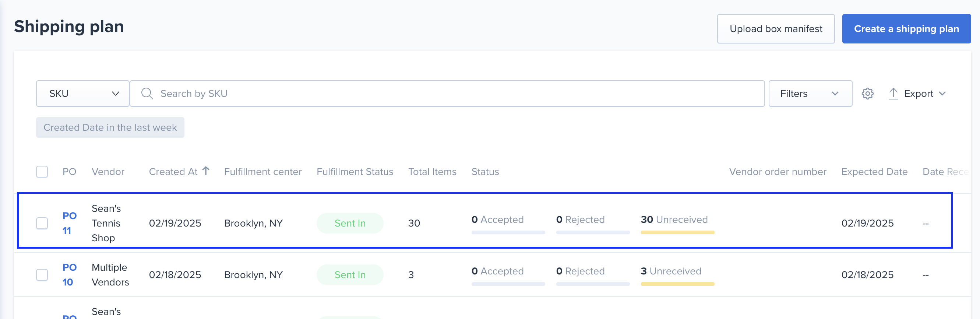Click PO 11 Rejected progress bar
The height and width of the screenshot is (319, 980).
coord(593,232)
